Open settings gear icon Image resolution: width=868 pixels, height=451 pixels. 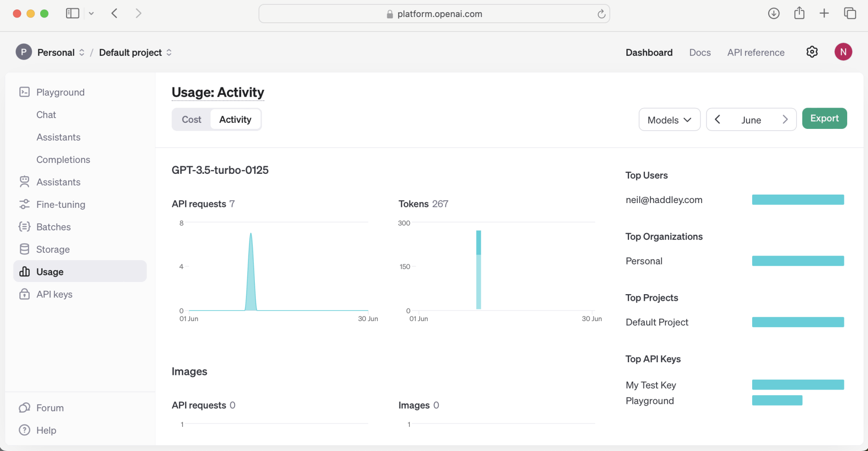coord(812,52)
